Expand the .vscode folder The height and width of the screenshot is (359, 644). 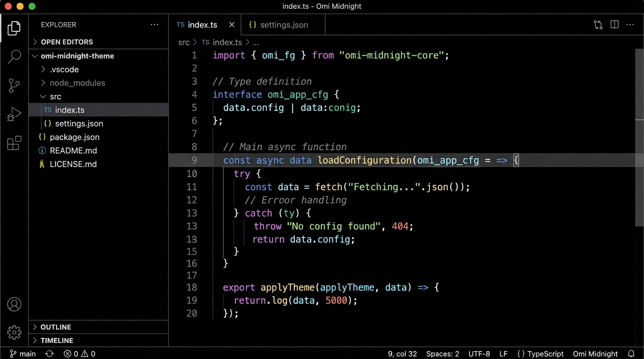pos(98,69)
